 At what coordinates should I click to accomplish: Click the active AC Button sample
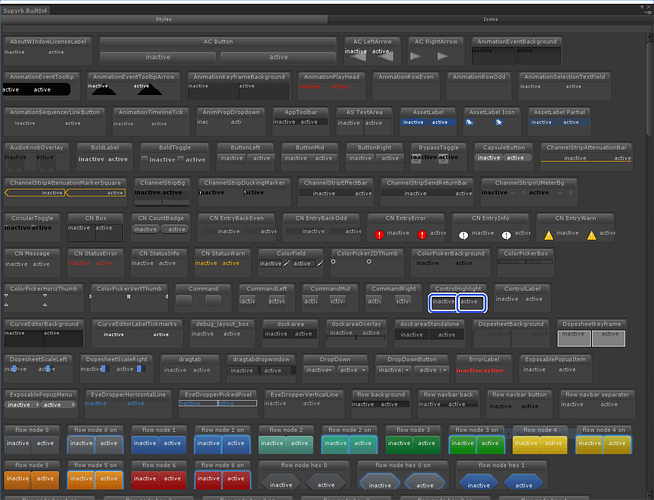(x=278, y=57)
